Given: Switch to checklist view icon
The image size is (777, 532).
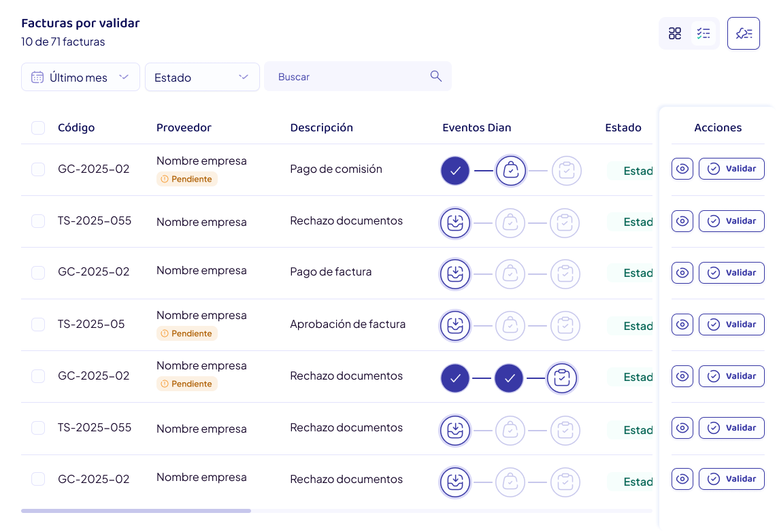Looking at the screenshot, I should [703, 33].
